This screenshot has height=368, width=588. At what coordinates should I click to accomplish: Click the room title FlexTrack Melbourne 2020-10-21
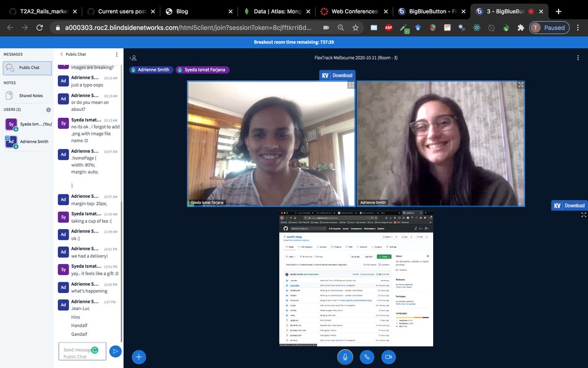pyautogui.click(x=356, y=57)
